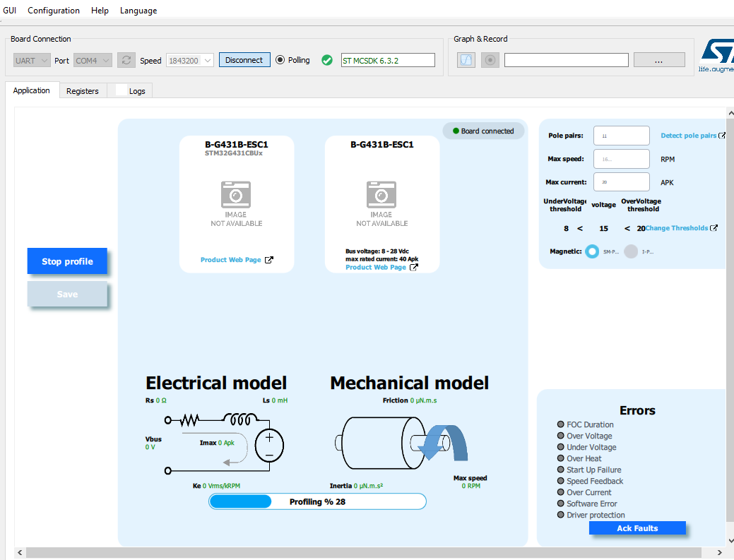
Task: Click the Profiling % 28 progress bar
Action: click(x=316, y=501)
